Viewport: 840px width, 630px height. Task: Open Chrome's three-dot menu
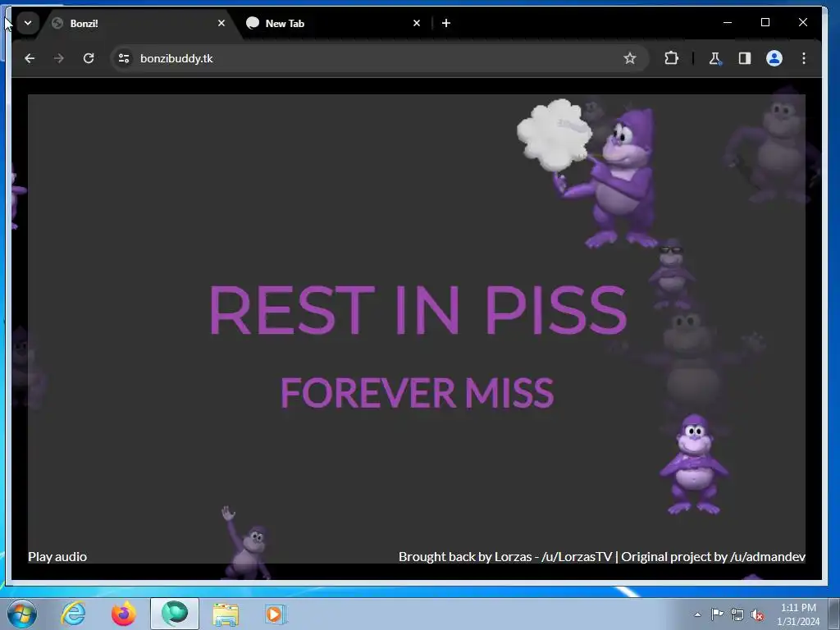pyautogui.click(x=804, y=58)
